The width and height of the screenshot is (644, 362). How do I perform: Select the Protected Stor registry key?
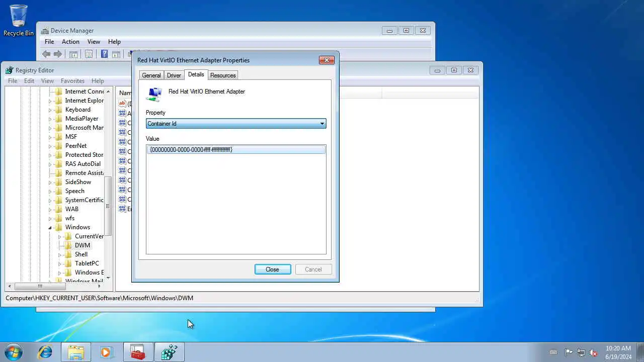[84, 155]
